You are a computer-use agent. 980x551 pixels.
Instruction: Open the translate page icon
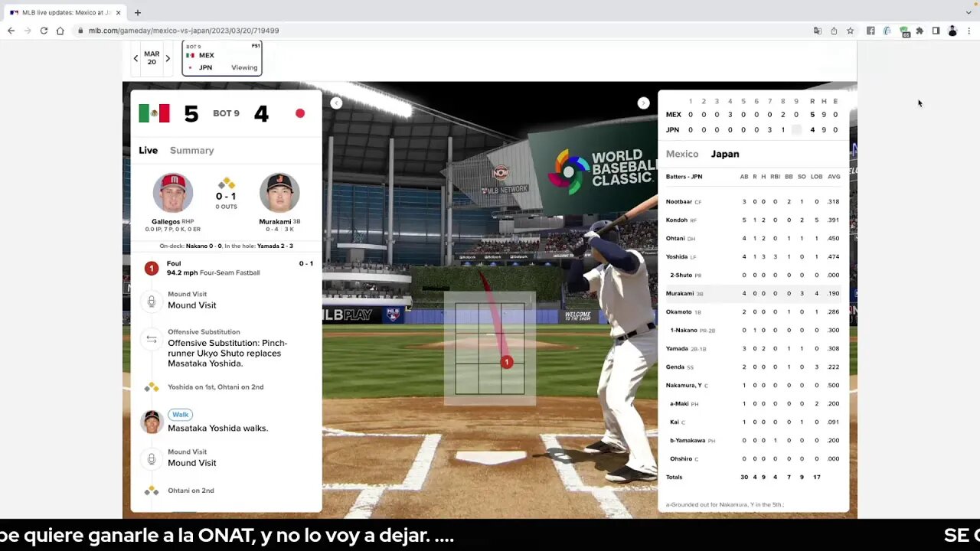(818, 31)
